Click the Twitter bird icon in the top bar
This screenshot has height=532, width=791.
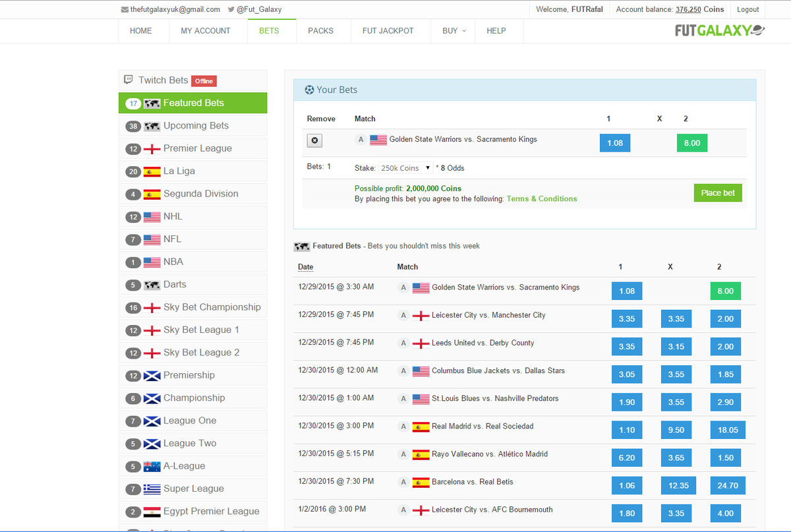click(231, 10)
